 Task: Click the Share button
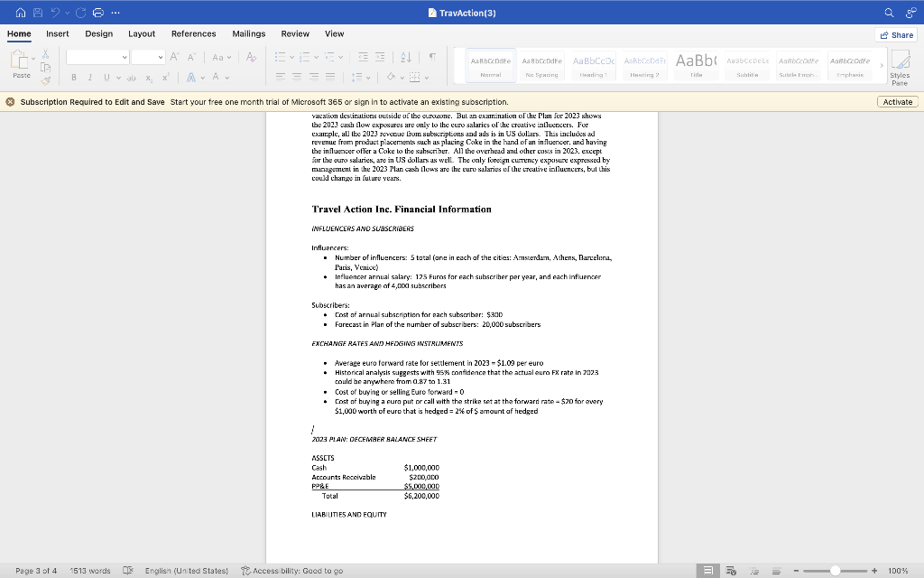(896, 35)
